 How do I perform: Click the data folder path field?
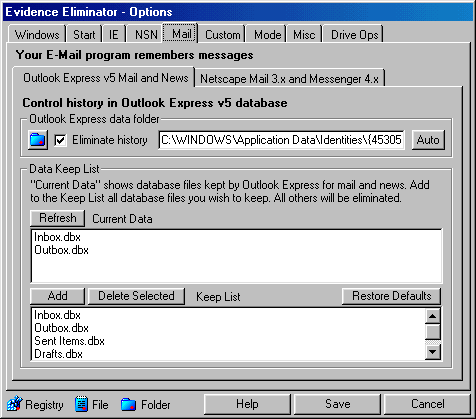[282, 140]
